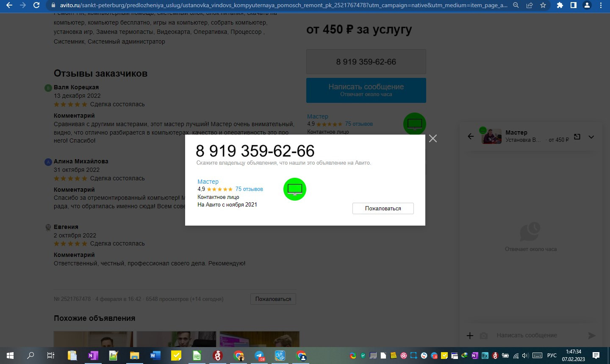
Task: Click the large phone number 8 919 359-62-66 in the popup
Action: [x=255, y=151]
